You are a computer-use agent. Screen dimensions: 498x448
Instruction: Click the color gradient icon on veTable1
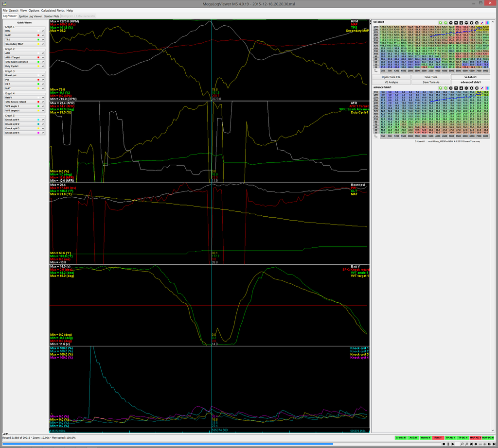pos(487,23)
